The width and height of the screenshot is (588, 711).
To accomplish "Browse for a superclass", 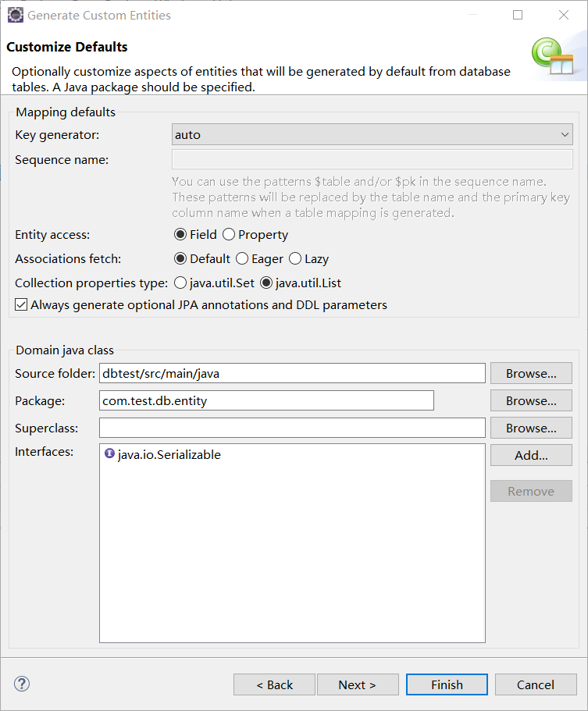I will coord(531,428).
